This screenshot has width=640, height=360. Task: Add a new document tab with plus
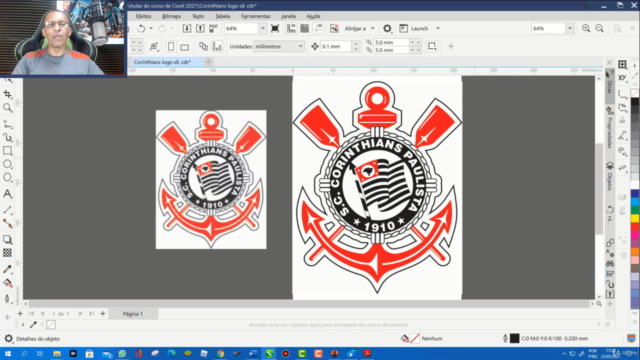pos(208,62)
